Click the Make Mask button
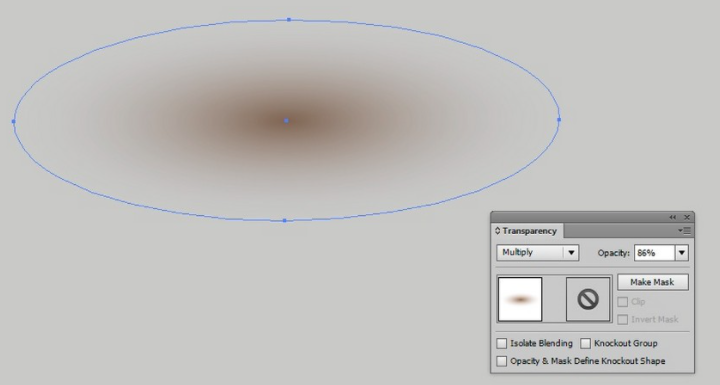Image resolution: width=720 pixels, height=385 pixels. tap(652, 282)
